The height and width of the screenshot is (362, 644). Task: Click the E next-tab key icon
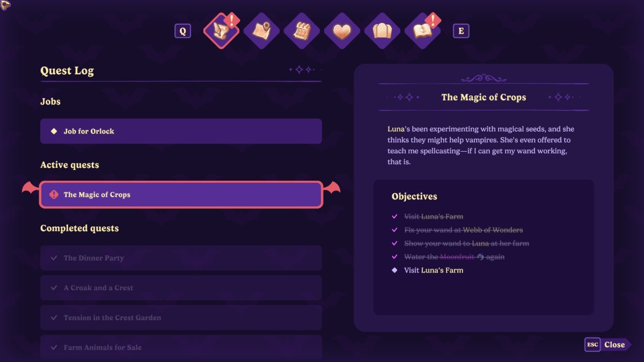click(461, 31)
